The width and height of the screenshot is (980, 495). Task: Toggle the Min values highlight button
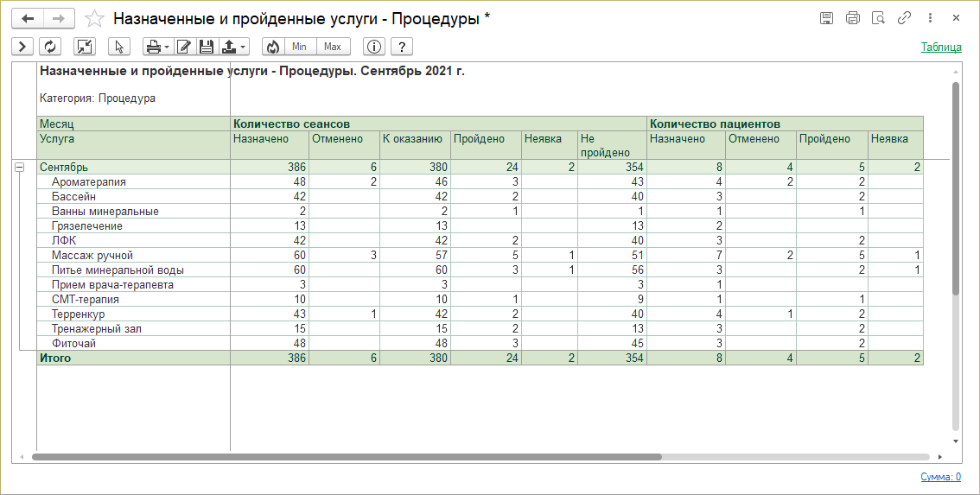pyautogui.click(x=299, y=47)
